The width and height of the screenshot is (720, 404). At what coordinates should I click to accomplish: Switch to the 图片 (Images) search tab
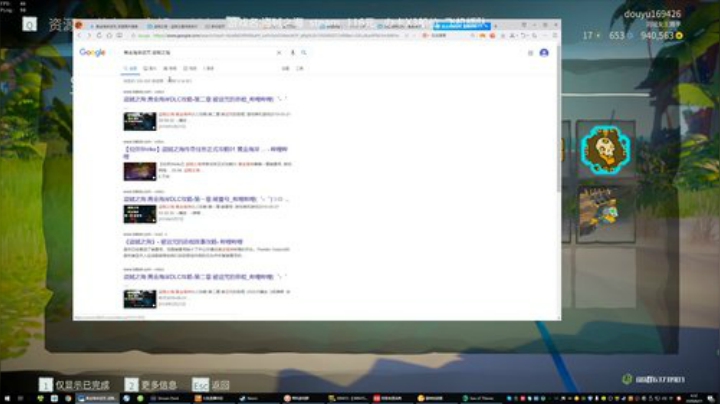[x=150, y=68]
